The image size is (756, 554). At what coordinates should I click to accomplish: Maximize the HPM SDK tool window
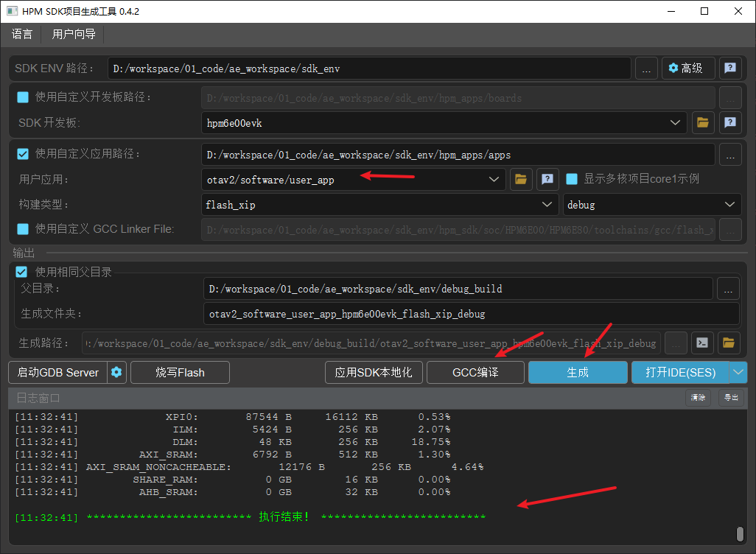coord(704,11)
